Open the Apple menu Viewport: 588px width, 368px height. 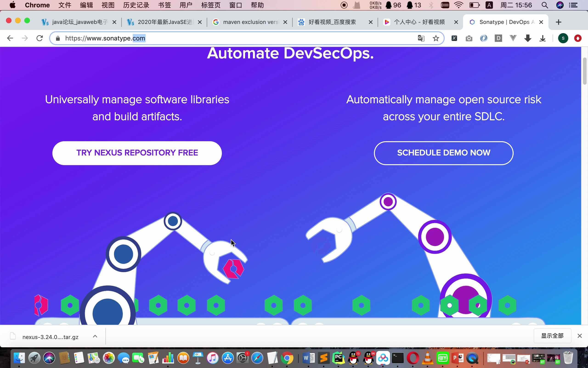[13, 5]
